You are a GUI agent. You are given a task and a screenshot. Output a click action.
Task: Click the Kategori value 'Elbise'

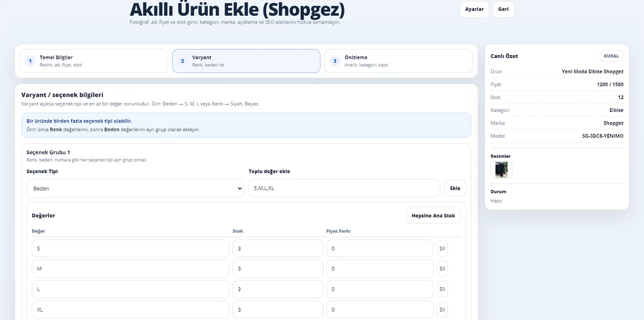(616, 110)
